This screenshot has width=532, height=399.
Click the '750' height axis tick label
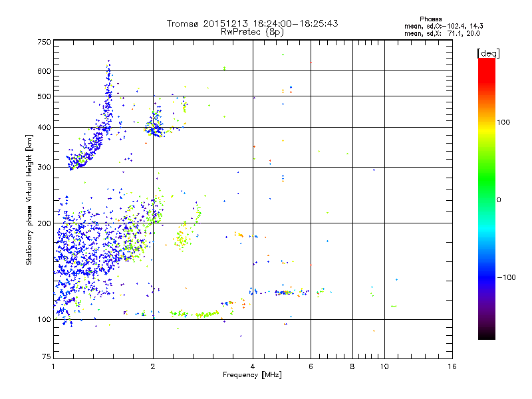tap(44, 42)
